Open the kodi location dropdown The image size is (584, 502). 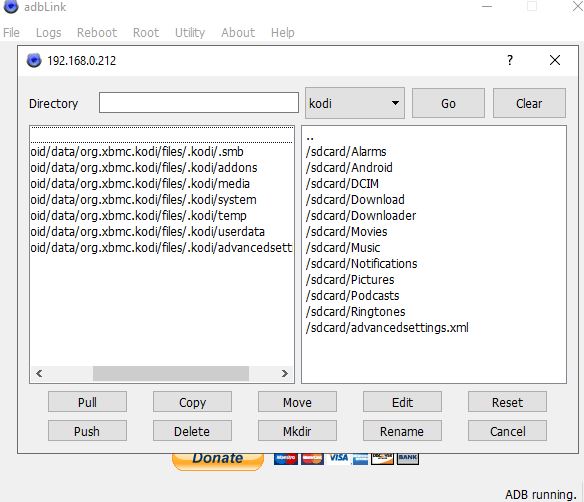pyautogui.click(x=355, y=103)
